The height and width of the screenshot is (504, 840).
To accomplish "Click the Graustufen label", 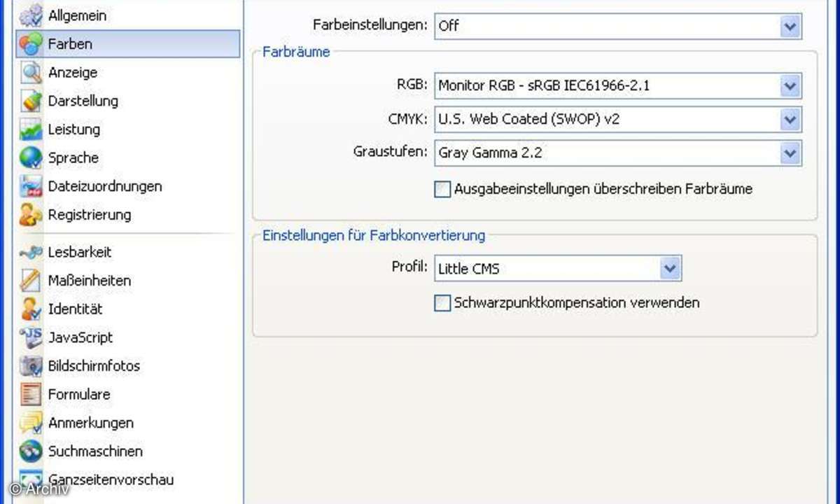I will click(x=390, y=151).
